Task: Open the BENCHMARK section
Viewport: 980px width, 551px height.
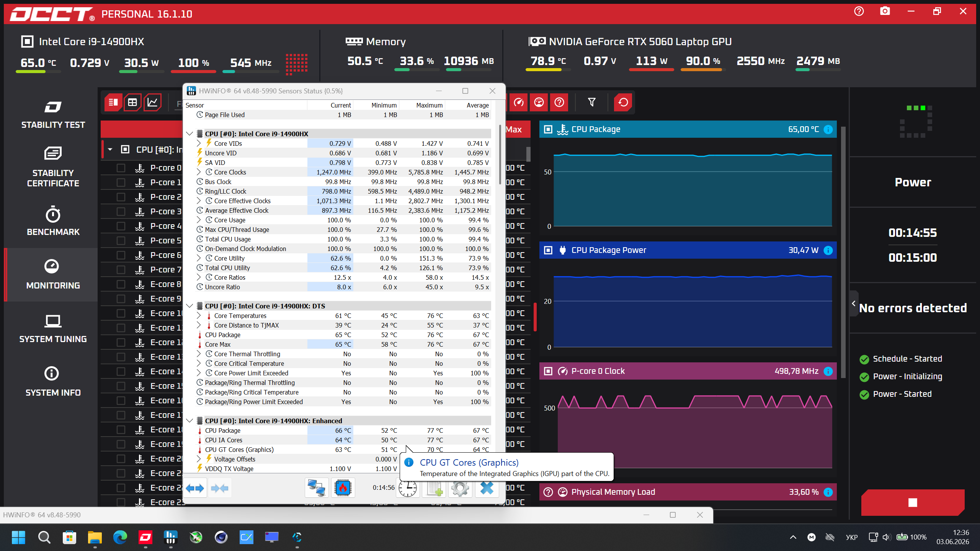Action: pos(53,221)
